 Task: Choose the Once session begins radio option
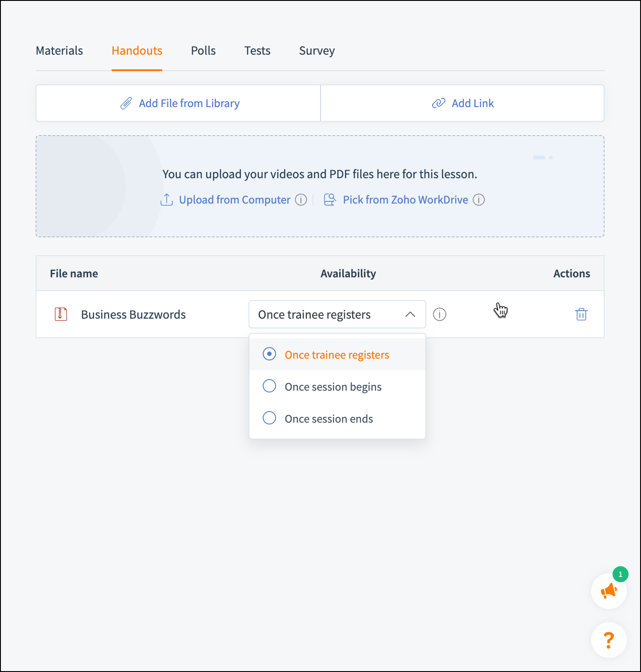pos(269,386)
